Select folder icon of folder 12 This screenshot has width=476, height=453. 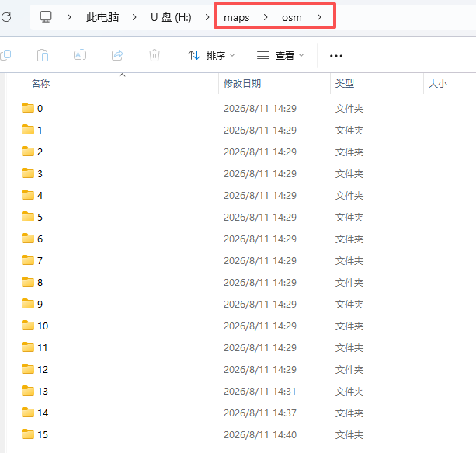(x=28, y=369)
